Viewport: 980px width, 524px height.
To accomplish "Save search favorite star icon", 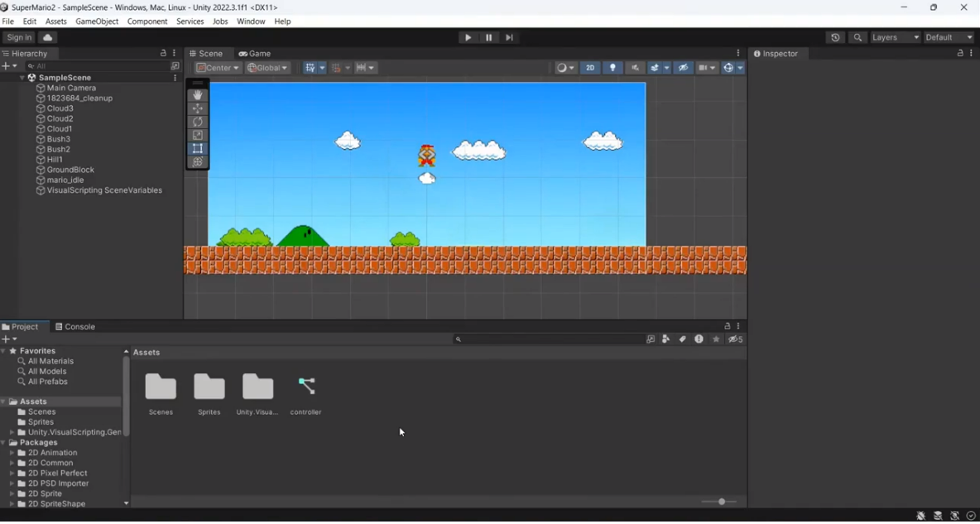I will point(716,339).
